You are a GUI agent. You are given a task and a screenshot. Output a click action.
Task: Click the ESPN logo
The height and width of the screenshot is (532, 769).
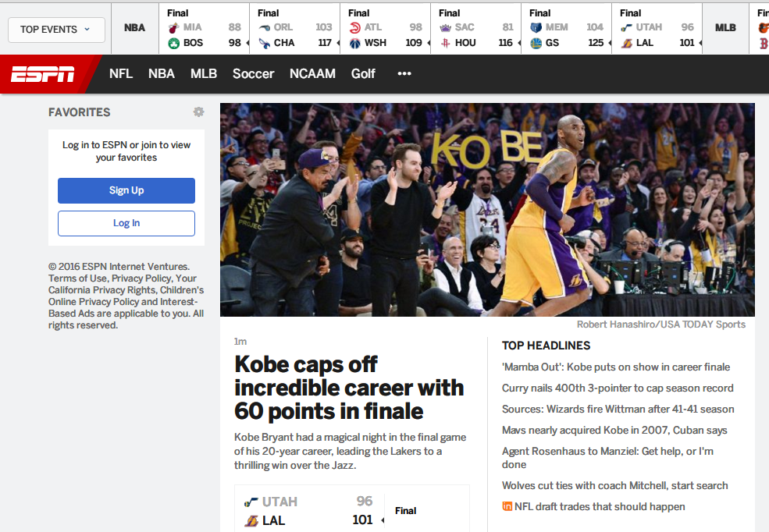point(43,74)
